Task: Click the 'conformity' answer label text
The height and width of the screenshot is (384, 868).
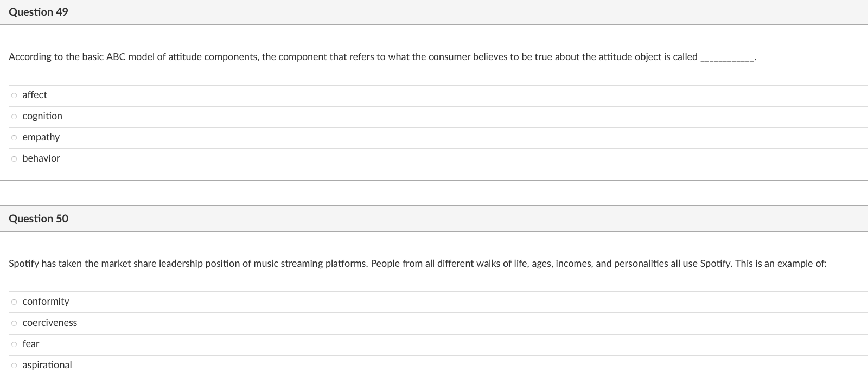Action: coord(46,302)
